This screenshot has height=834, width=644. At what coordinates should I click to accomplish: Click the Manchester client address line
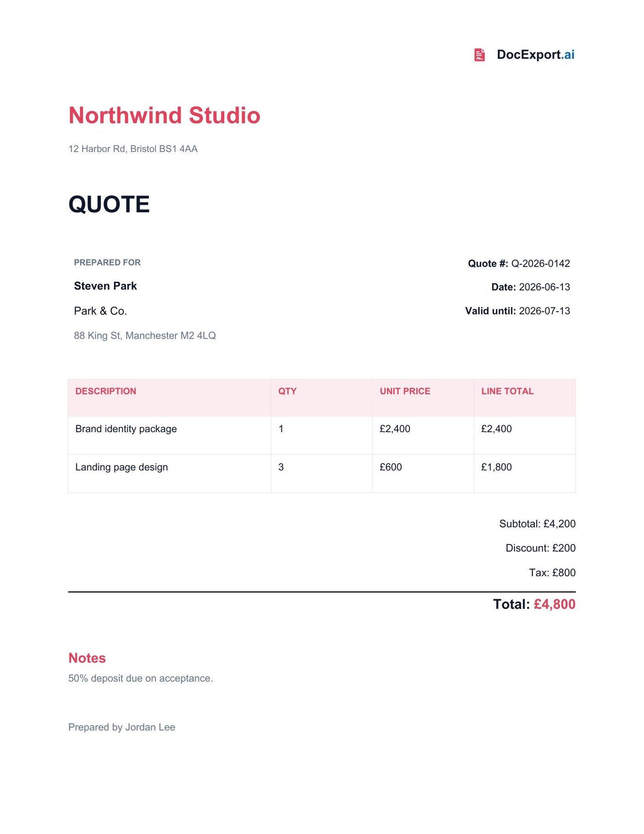coord(145,336)
